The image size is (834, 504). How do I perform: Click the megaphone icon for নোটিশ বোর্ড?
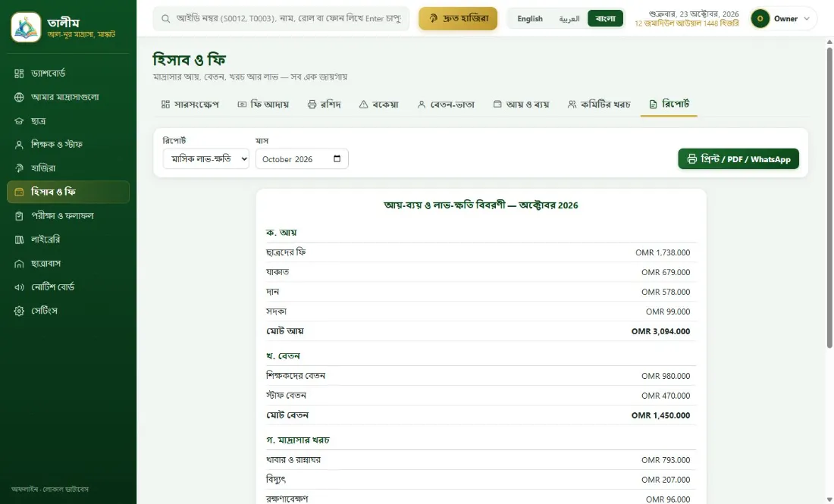point(19,287)
